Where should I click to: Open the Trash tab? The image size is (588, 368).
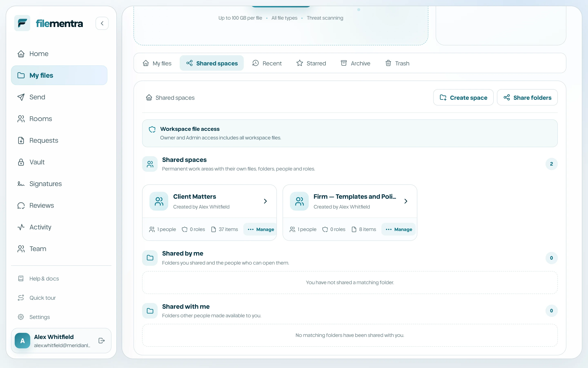pyautogui.click(x=397, y=63)
